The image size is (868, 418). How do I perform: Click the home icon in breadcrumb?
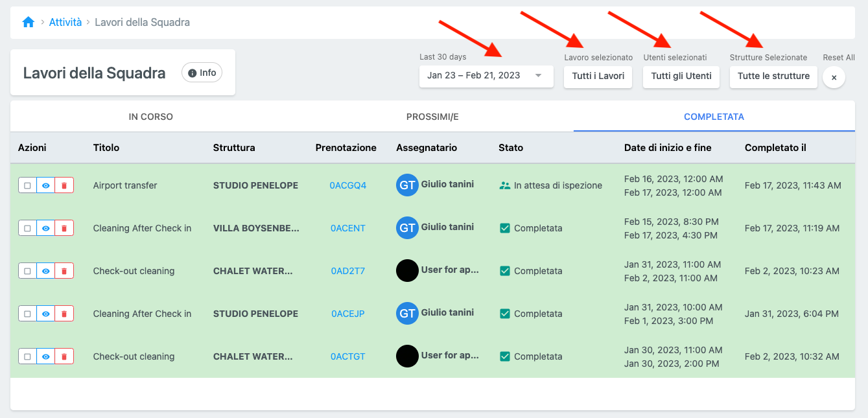point(28,23)
